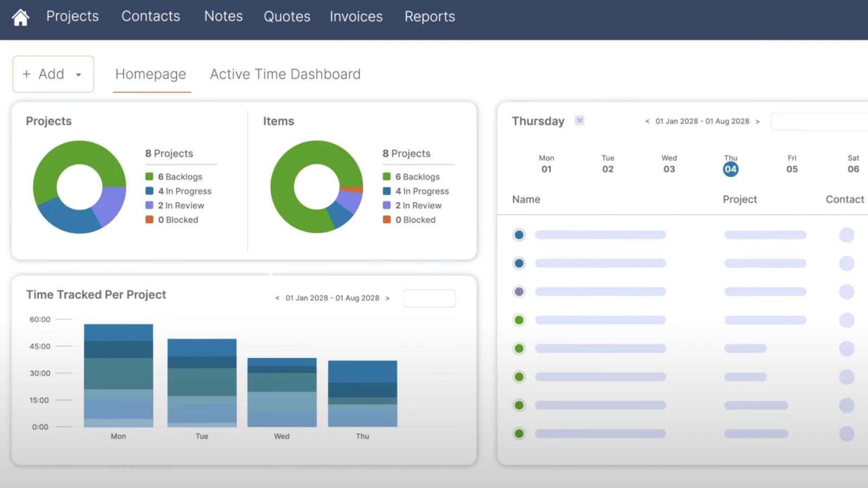Click the blue In Progress swatch in Items legend

tap(387, 191)
